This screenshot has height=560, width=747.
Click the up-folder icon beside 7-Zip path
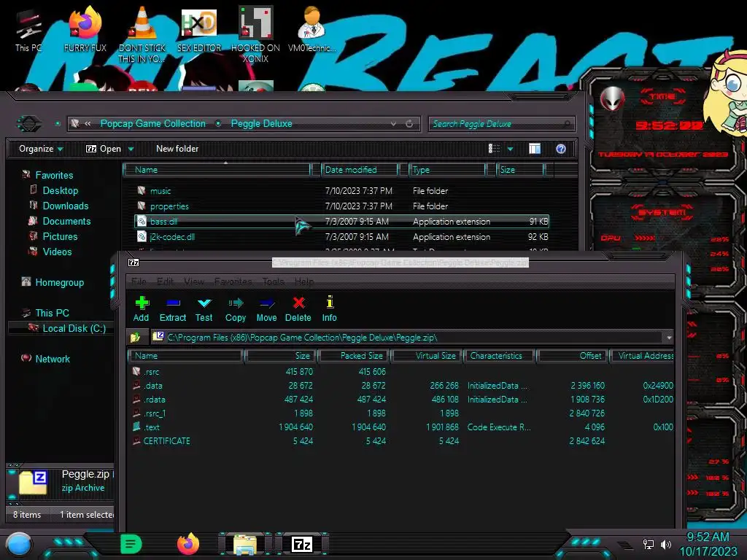(135, 337)
